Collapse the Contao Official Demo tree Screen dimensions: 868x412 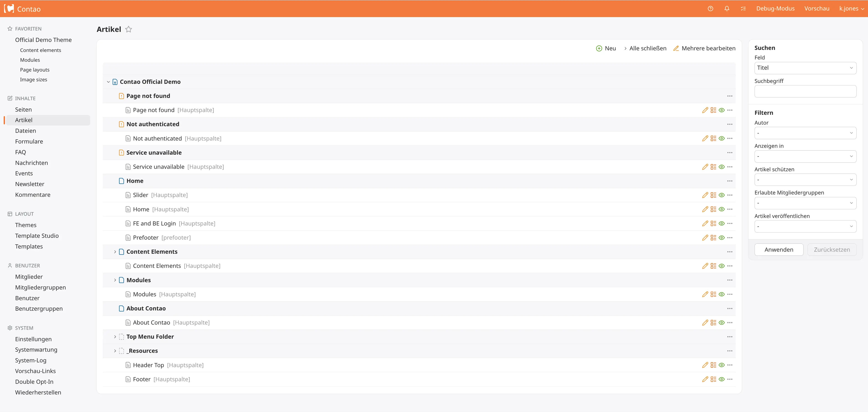tap(108, 82)
